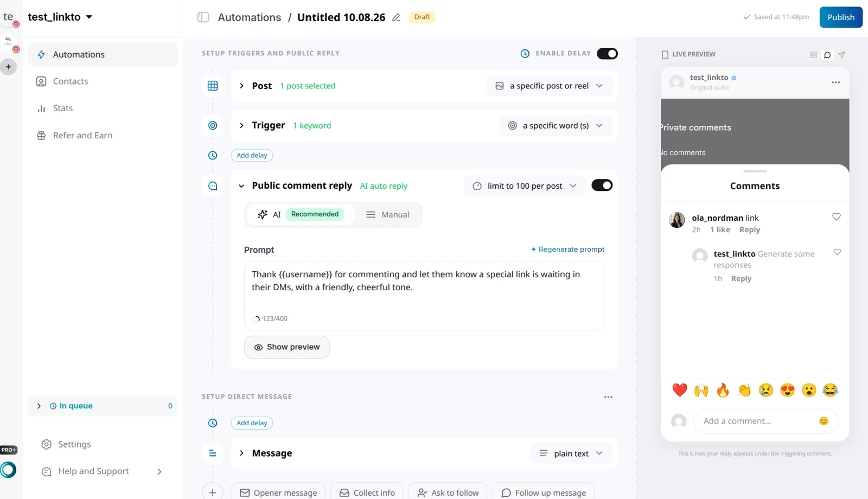The image size is (868, 499).
Task: Like ola_nordman's comment with the heart
Action: 837,217
